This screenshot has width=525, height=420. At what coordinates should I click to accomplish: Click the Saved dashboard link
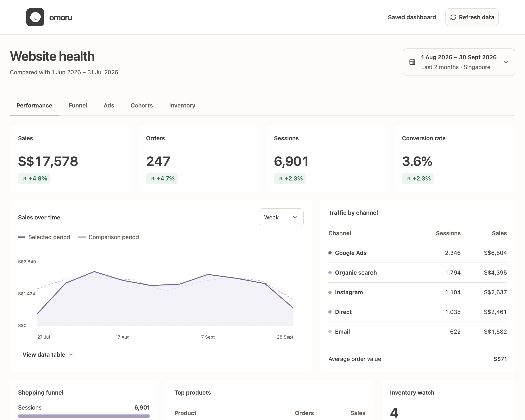coord(412,17)
